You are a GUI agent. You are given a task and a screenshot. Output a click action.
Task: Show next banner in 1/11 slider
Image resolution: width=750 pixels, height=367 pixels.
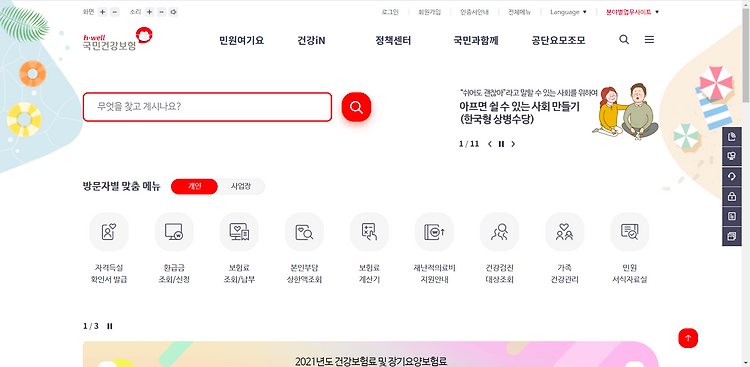513,144
